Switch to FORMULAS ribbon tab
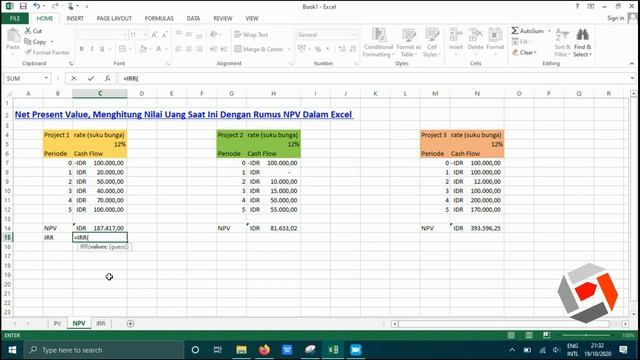This screenshot has height=360, width=640. (159, 18)
